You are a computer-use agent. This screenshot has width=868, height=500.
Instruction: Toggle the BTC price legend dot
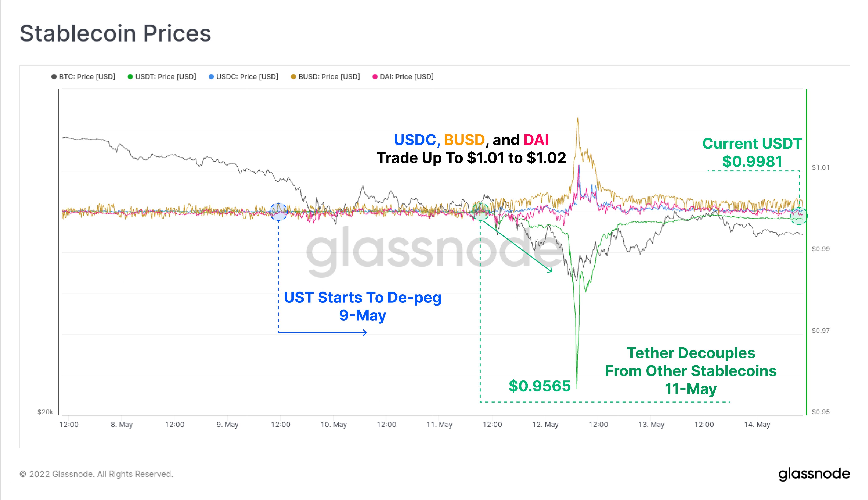click(54, 77)
